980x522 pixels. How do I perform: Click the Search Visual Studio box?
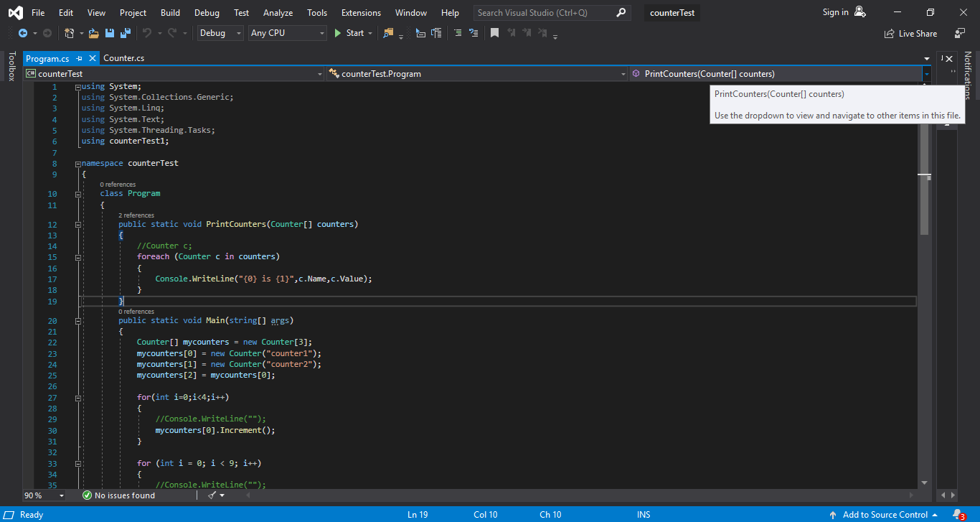point(544,12)
